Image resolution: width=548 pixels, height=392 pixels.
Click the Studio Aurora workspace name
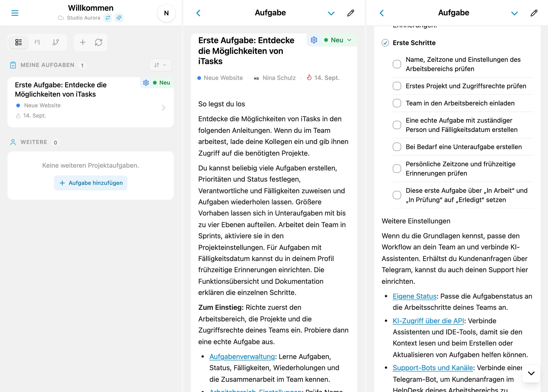coord(83,18)
